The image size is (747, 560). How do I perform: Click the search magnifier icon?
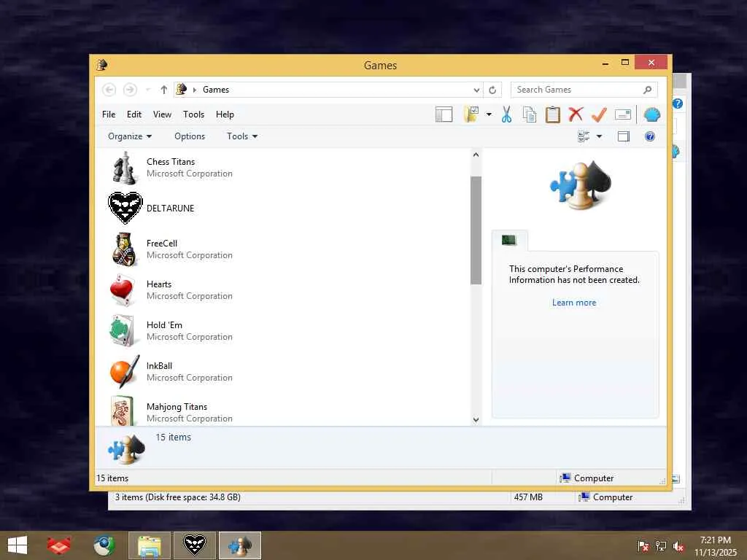pyautogui.click(x=647, y=90)
